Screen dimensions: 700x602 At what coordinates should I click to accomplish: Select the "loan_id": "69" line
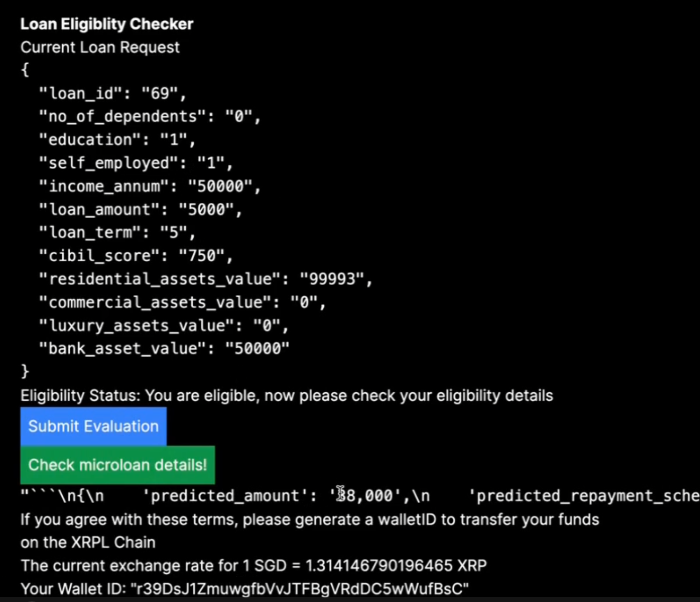tap(113, 93)
